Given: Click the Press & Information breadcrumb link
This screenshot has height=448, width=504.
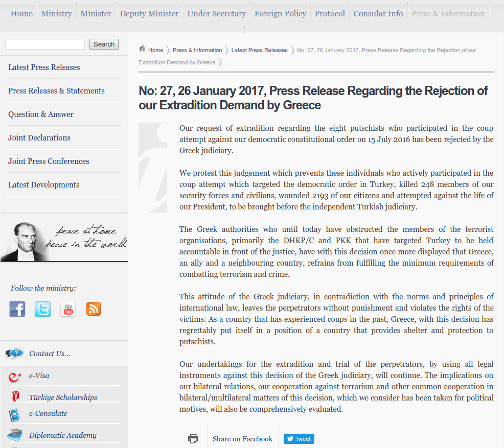Looking at the screenshot, I should 197,50.
